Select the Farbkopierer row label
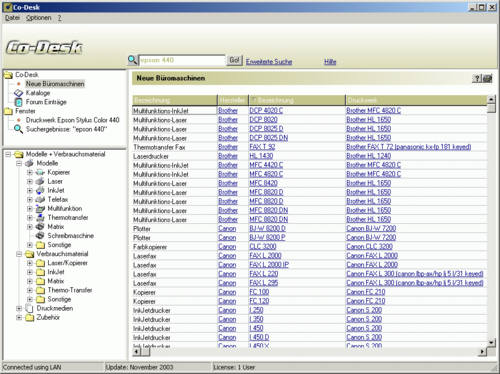 (150, 247)
